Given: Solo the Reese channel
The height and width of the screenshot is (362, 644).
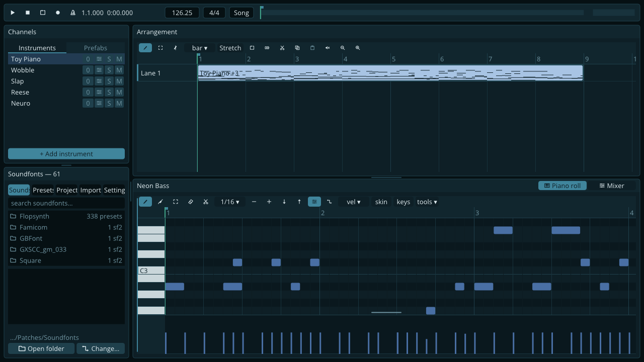Looking at the screenshot, I should (109, 92).
